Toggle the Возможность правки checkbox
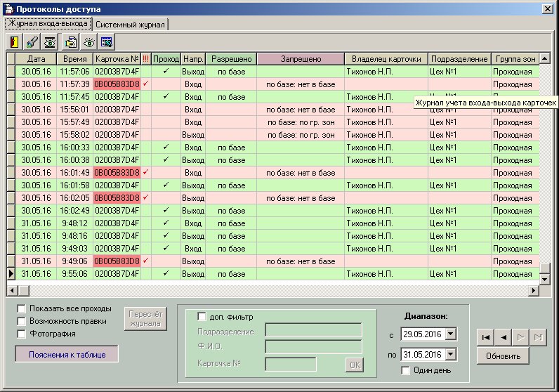The width and height of the screenshot is (559, 392). point(21,321)
